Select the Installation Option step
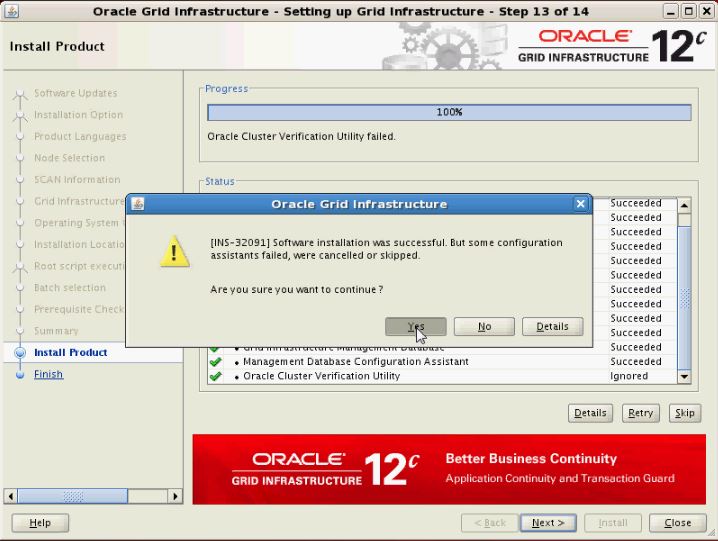This screenshot has height=541, width=718. pyautogui.click(x=78, y=115)
